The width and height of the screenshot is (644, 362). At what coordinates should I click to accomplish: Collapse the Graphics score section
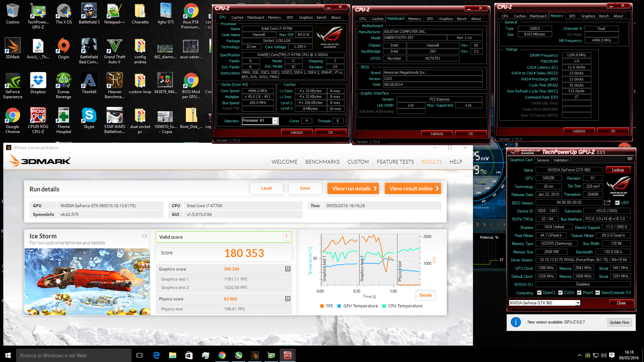[288, 269]
